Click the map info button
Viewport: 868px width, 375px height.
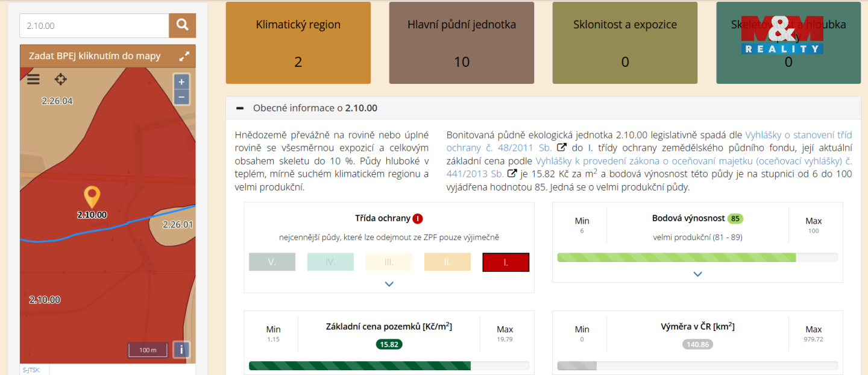pyautogui.click(x=181, y=350)
